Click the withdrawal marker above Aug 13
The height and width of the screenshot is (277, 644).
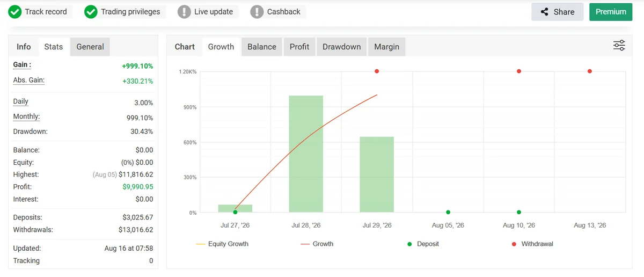(590, 71)
